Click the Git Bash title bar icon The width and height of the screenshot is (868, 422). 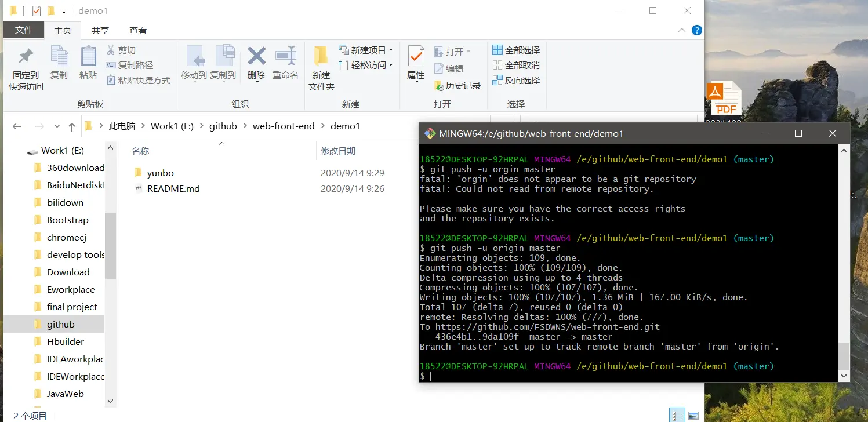pos(430,133)
